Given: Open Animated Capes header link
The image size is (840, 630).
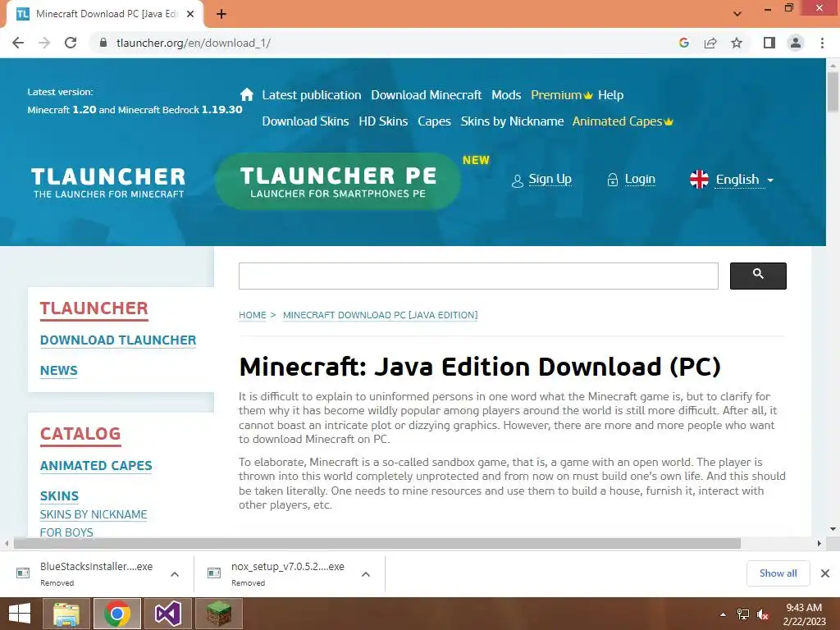Looking at the screenshot, I should tap(623, 121).
